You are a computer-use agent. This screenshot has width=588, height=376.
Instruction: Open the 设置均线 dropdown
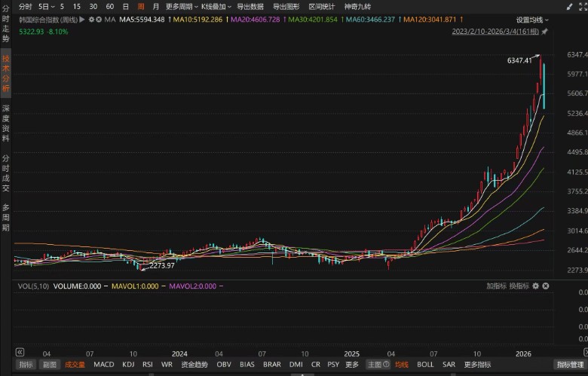coord(532,20)
